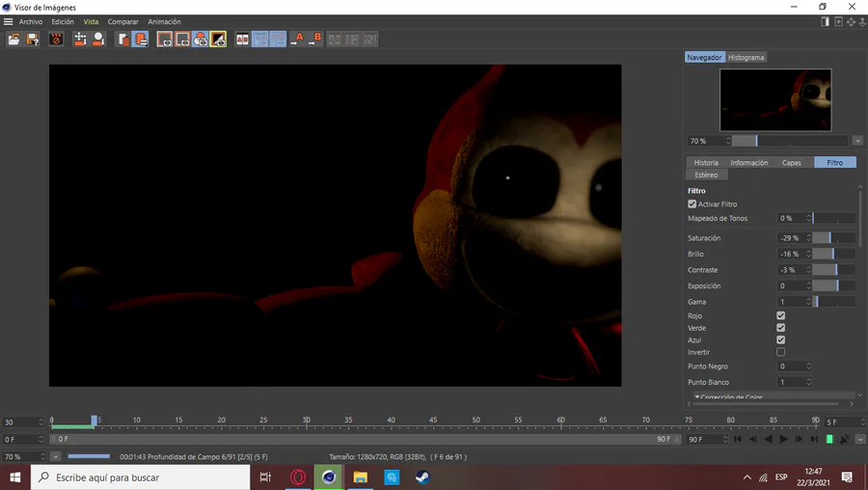Open the Edición menu
868x490 pixels.
coord(63,21)
